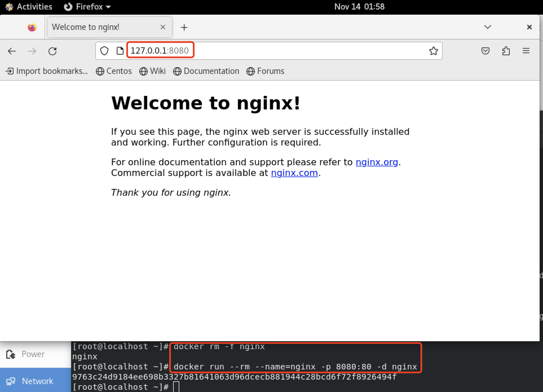Open the Firefox app menu in top bar

[87, 6]
